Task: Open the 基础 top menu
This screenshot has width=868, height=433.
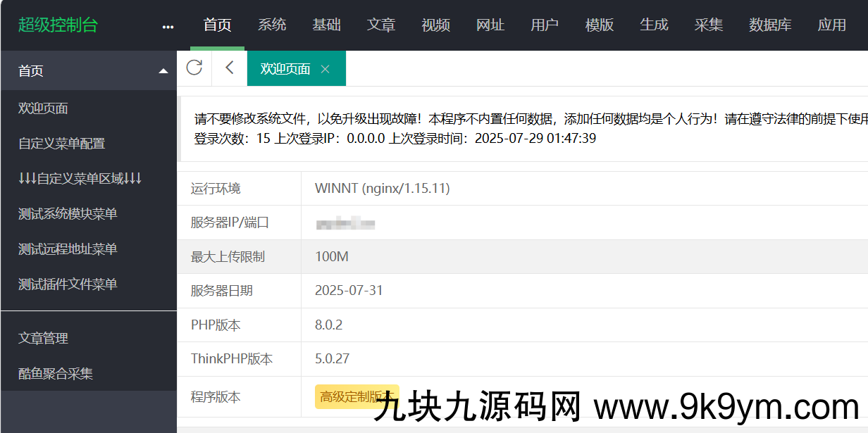Action: pos(326,25)
